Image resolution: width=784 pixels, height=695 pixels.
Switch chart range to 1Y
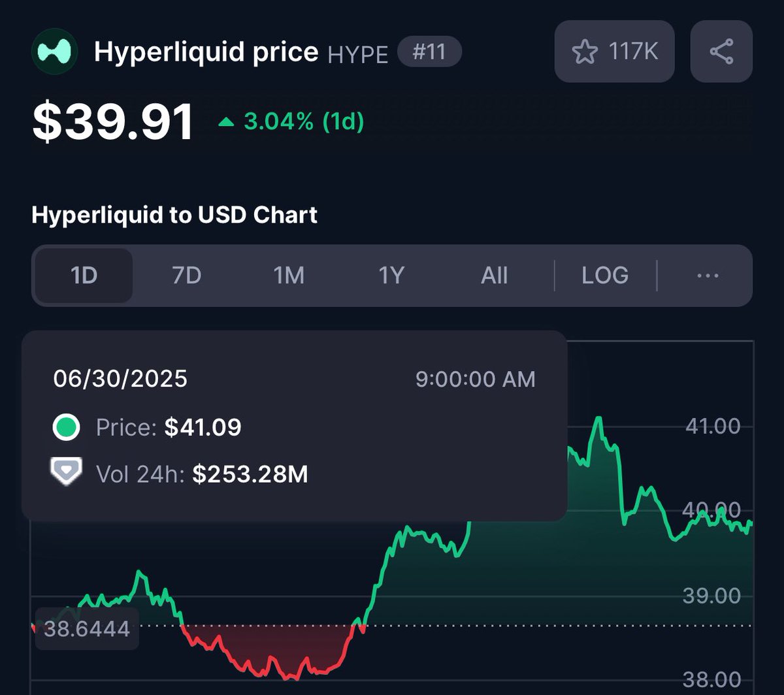[x=391, y=275]
